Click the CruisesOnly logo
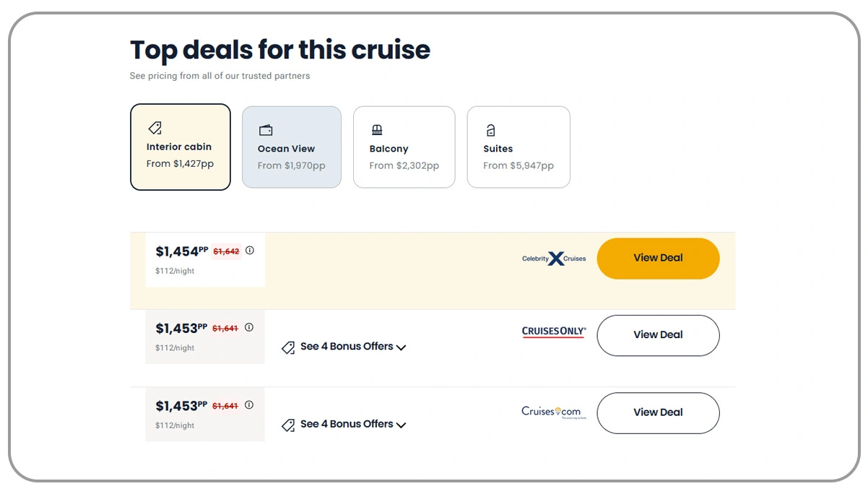Viewport: 868px width, 494px height. 554,332
